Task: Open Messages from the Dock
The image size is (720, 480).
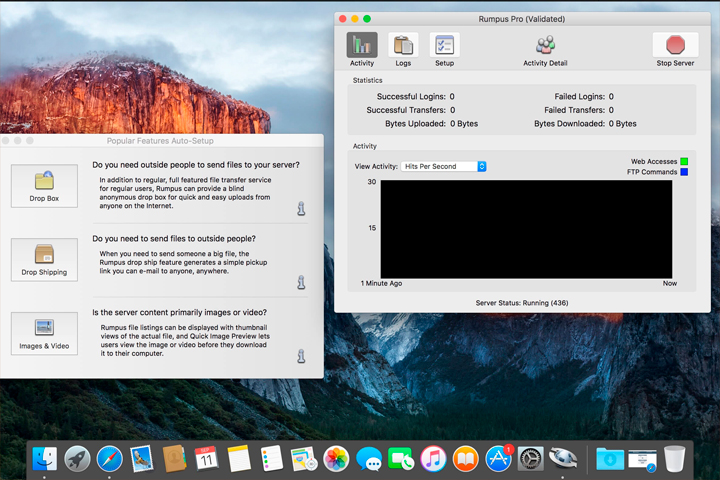Action: 369,458
